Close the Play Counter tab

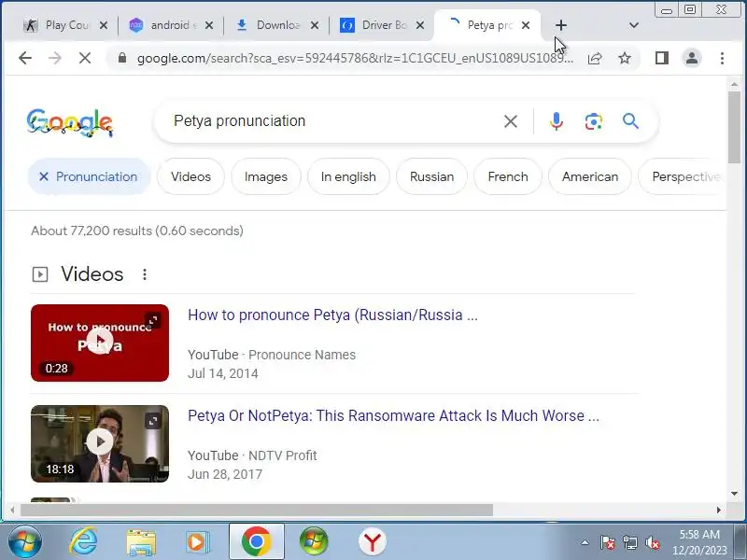pyautogui.click(x=104, y=25)
